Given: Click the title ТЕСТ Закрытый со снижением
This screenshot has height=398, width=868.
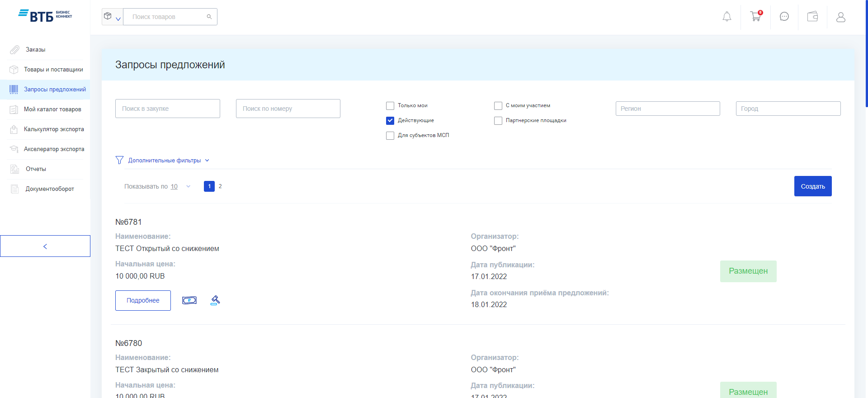Looking at the screenshot, I should (167, 370).
